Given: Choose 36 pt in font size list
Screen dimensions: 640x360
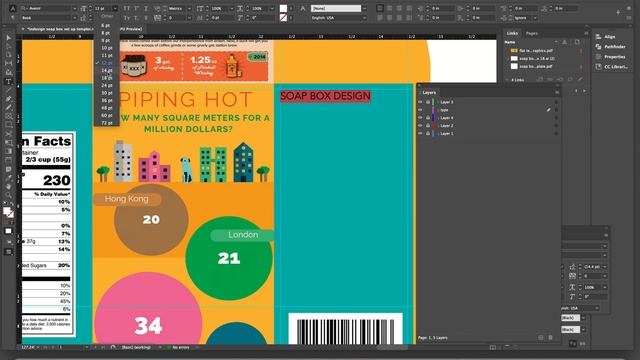Looking at the screenshot, I should (106, 100).
